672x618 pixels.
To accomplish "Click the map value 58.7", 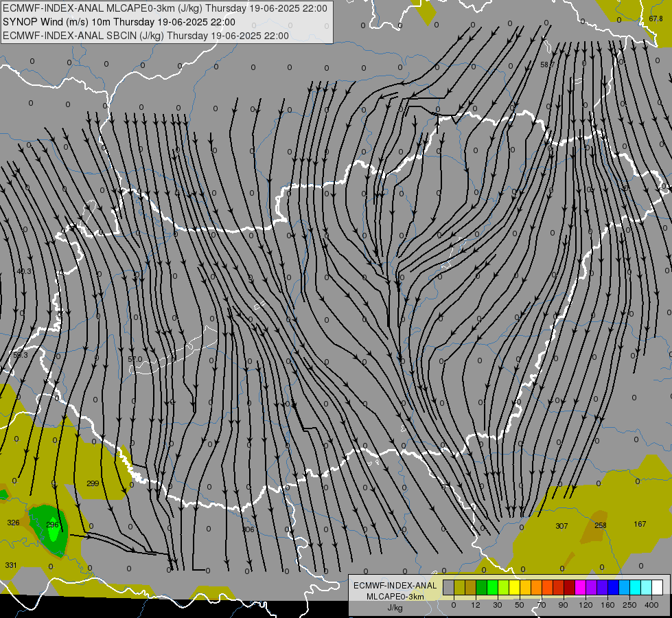I will click(x=547, y=65).
